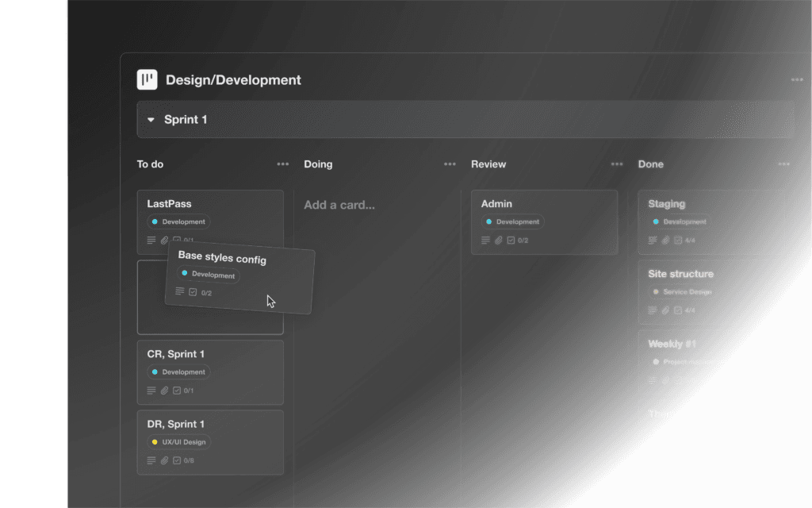The height and width of the screenshot is (508, 812).
Task: Click the Development label on LastPass card
Action: click(x=178, y=222)
